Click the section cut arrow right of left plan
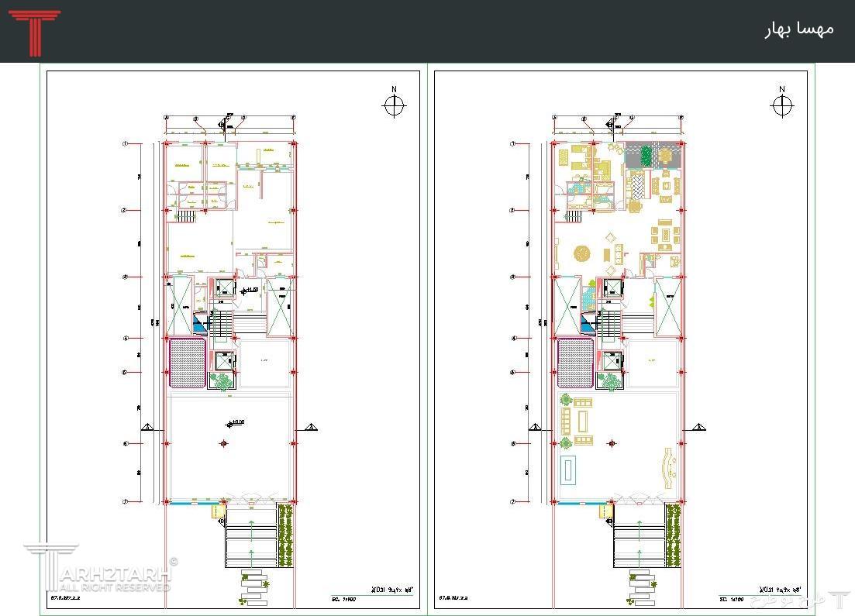The height and width of the screenshot is (616, 855). click(x=310, y=426)
